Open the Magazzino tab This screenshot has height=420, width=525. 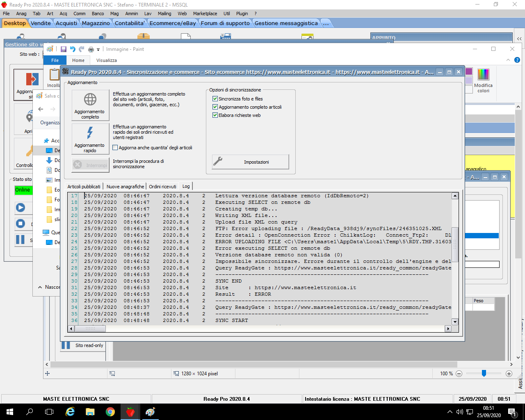96,23
